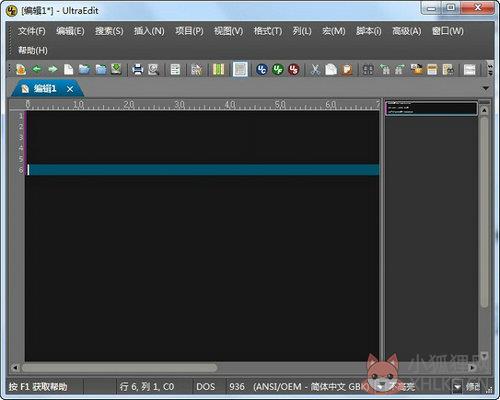Click the document list icon after print preview
The width and height of the screenshot is (500, 400).
tap(175, 69)
